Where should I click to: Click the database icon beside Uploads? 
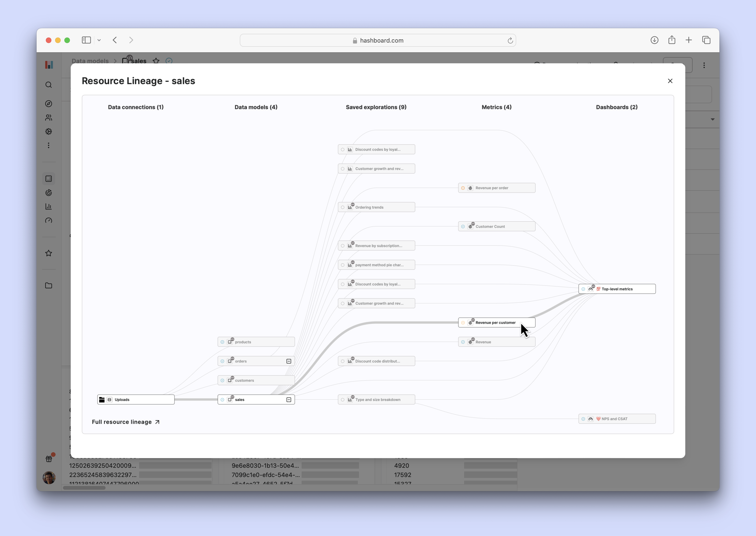coord(109,400)
